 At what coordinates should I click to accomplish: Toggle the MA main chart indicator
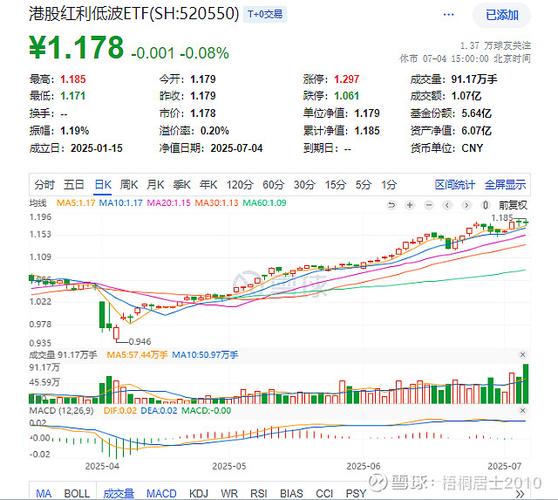(x=44, y=494)
